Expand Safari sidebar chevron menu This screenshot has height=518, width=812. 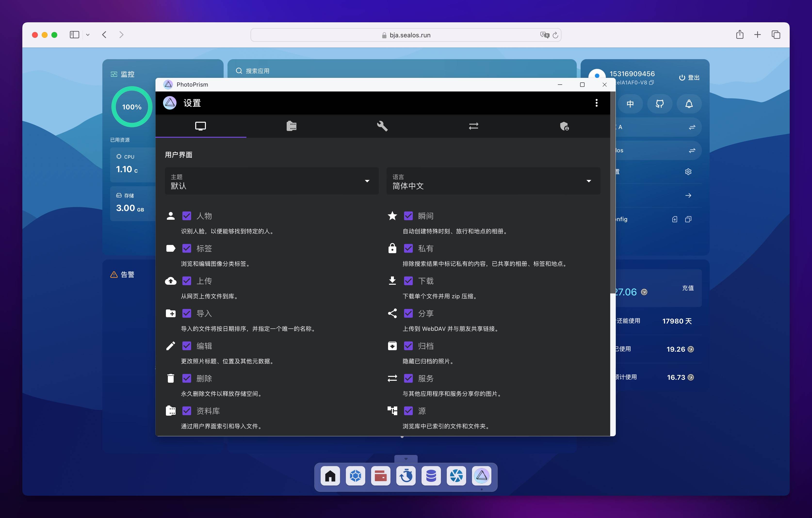[88, 35]
